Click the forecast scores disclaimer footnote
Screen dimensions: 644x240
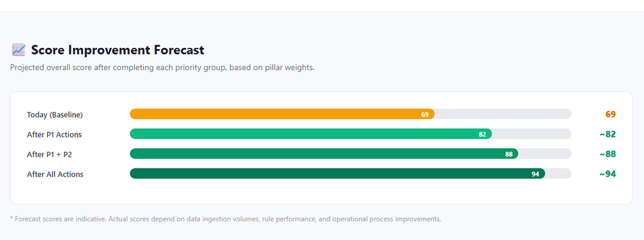pyautogui.click(x=225, y=219)
